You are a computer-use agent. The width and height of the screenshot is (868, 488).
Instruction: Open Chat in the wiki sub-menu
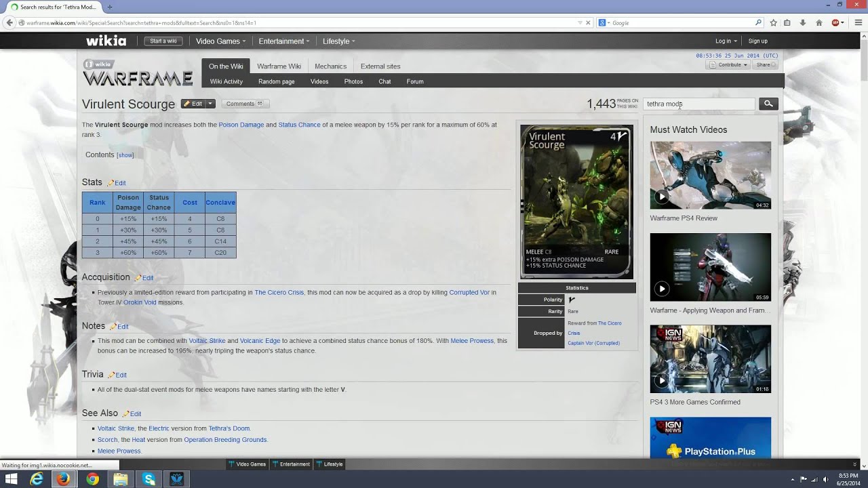click(x=384, y=81)
